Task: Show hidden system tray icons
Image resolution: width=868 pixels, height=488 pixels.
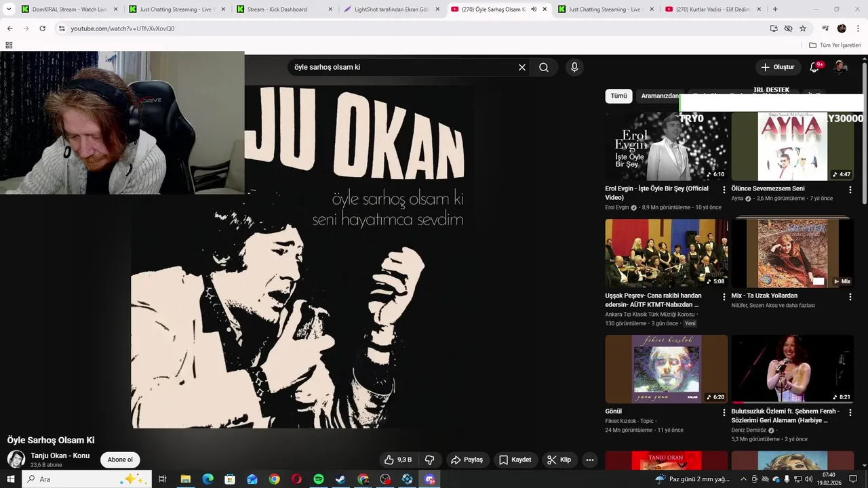Action: pyautogui.click(x=743, y=479)
